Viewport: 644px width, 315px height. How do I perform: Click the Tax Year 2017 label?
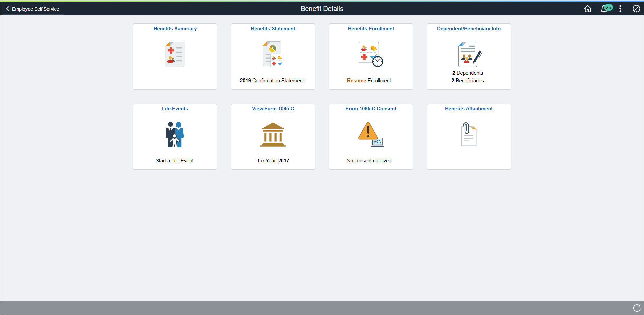click(273, 161)
